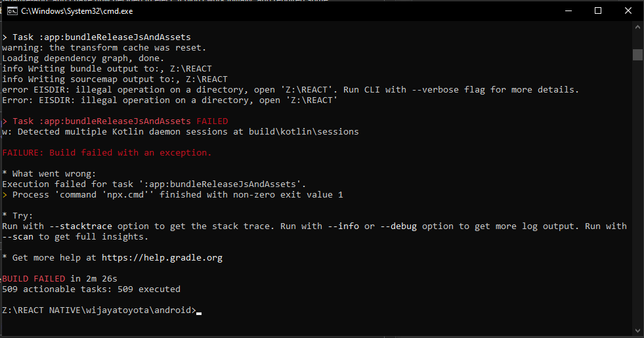Screen dimensions: 644x338
Task: Click the scrollbar up arrow
Action: pyautogui.click(x=637, y=27)
